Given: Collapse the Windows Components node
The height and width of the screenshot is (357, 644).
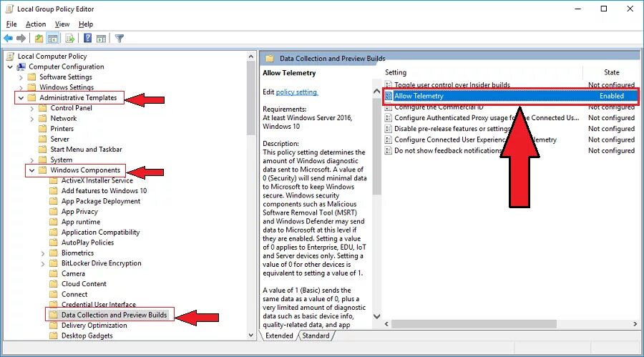Looking at the screenshot, I should [x=31, y=170].
